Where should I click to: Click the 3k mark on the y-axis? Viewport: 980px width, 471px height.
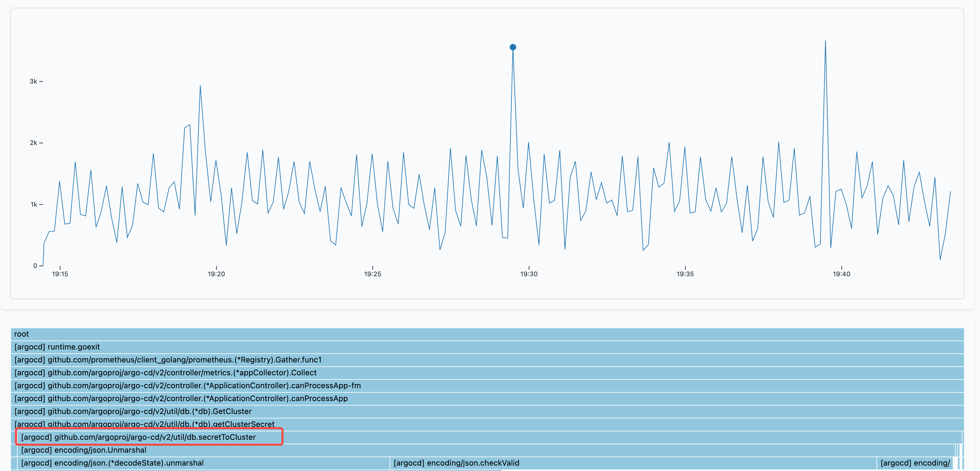[34, 81]
